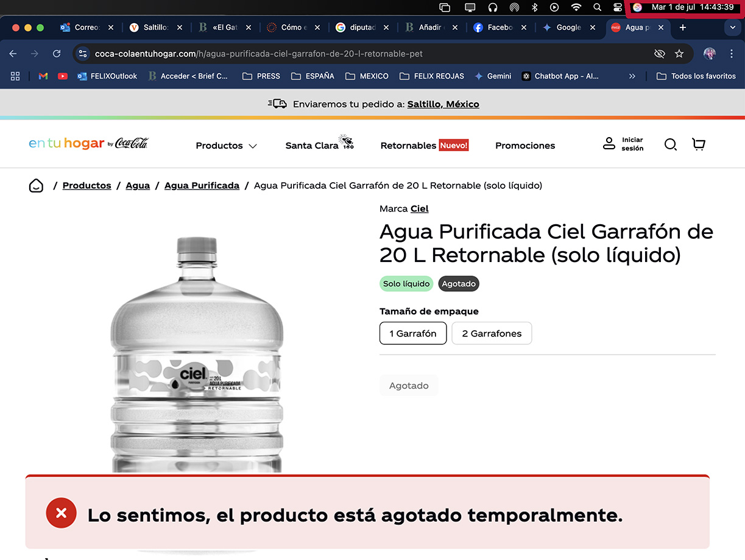
Task: Open the tab list dropdown arrow
Action: click(x=732, y=27)
